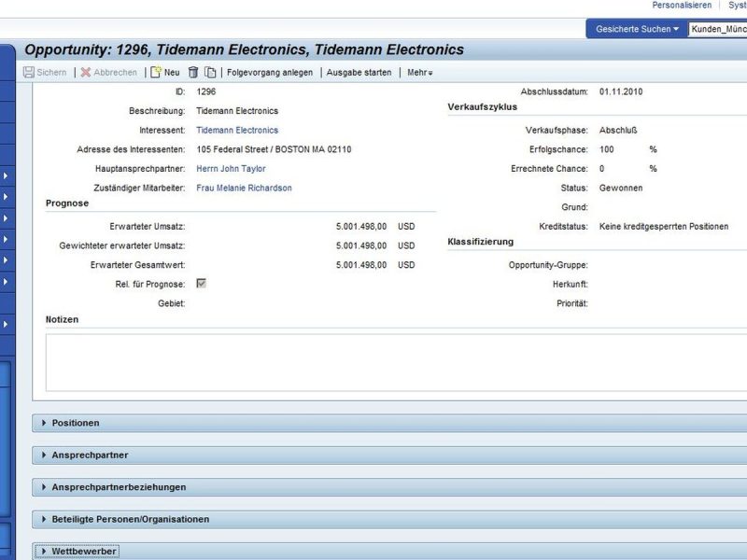Click the trash can delete icon

[193, 73]
